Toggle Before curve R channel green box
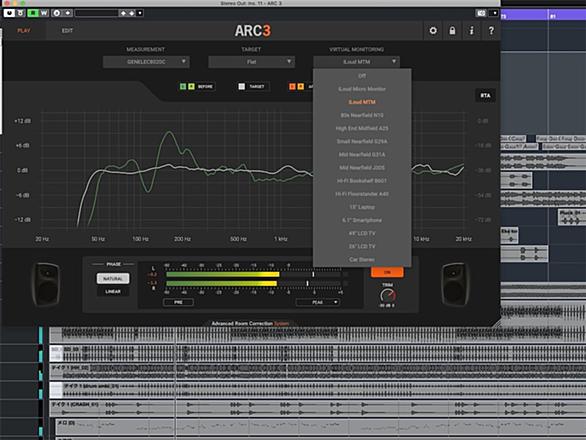 tap(191, 87)
